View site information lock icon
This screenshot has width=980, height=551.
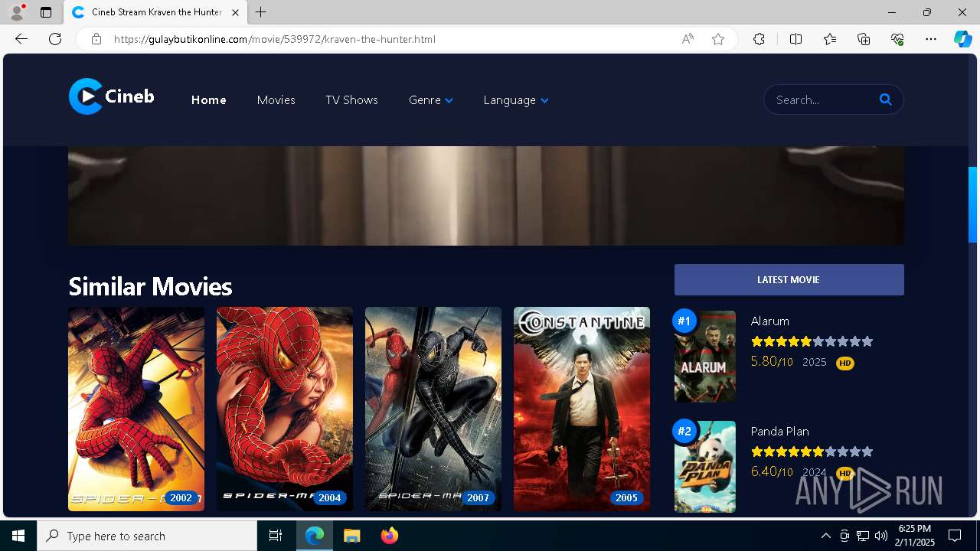(96, 39)
